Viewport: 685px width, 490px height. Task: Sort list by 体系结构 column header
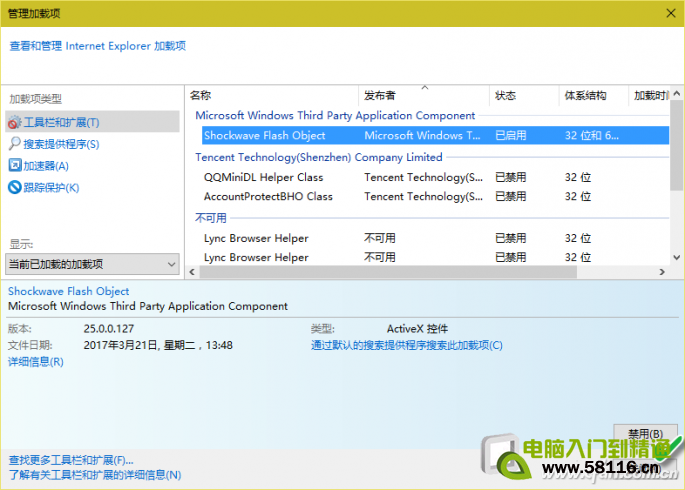pyautogui.click(x=593, y=95)
